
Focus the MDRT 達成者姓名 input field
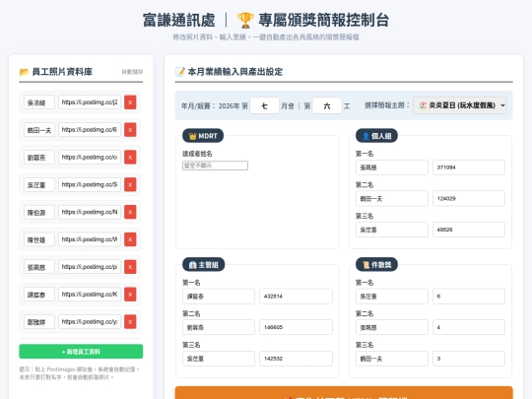[215, 166]
